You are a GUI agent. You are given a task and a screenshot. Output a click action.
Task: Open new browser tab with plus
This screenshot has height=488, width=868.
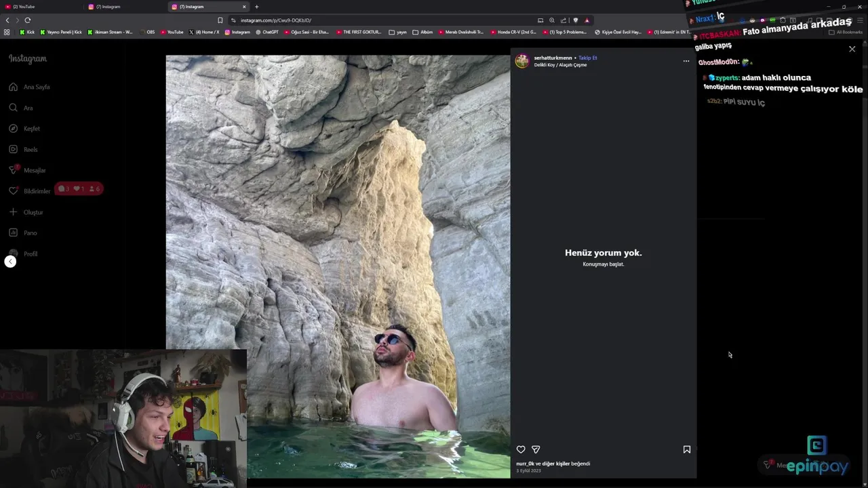tap(256, 7)
